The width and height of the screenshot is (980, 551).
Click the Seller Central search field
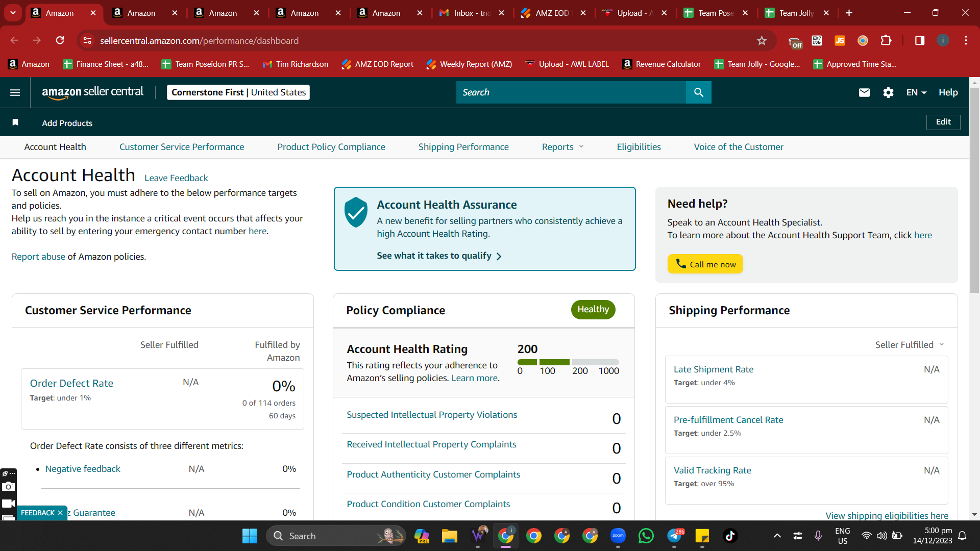(571, 92)
